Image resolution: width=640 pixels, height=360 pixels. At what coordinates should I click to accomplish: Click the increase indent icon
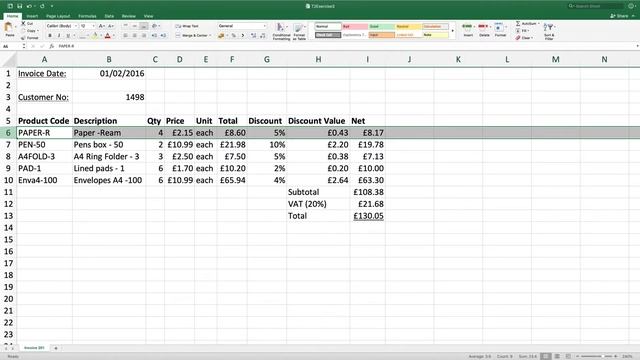point(163,36)
